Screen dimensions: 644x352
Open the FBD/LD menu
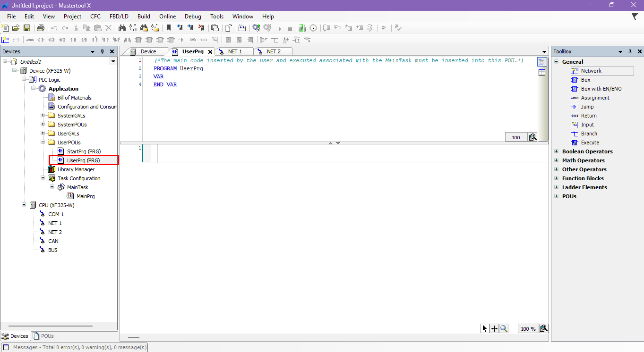[119, 17]
